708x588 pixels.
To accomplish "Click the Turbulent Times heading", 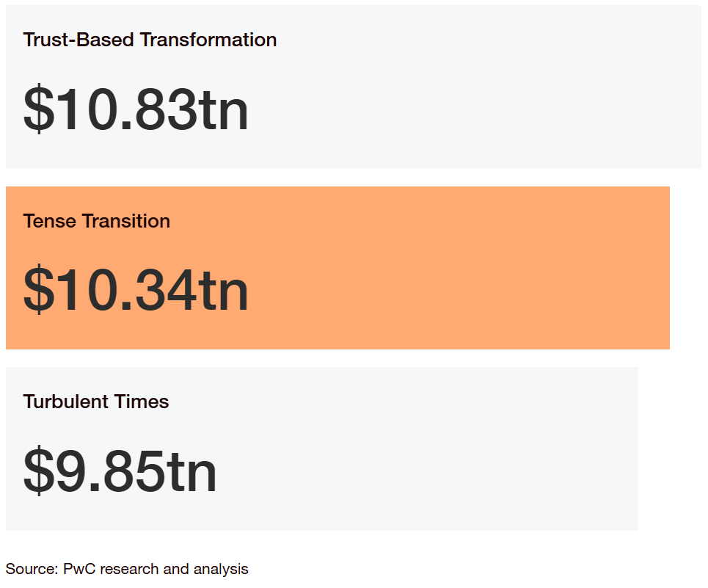I will point(95,402).
